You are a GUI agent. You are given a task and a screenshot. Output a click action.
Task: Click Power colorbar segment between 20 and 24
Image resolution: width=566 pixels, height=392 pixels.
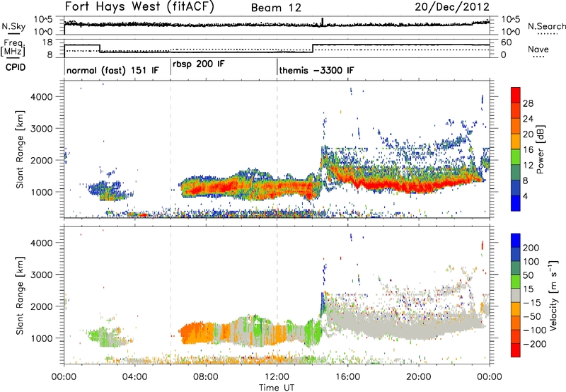pos(516,126)
